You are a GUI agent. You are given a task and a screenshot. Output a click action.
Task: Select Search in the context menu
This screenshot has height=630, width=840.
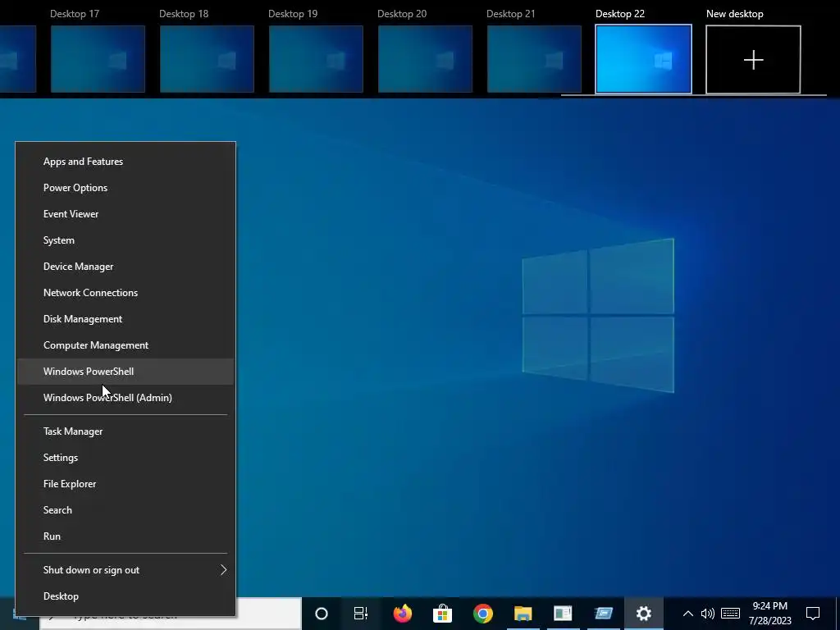point(126,510)
